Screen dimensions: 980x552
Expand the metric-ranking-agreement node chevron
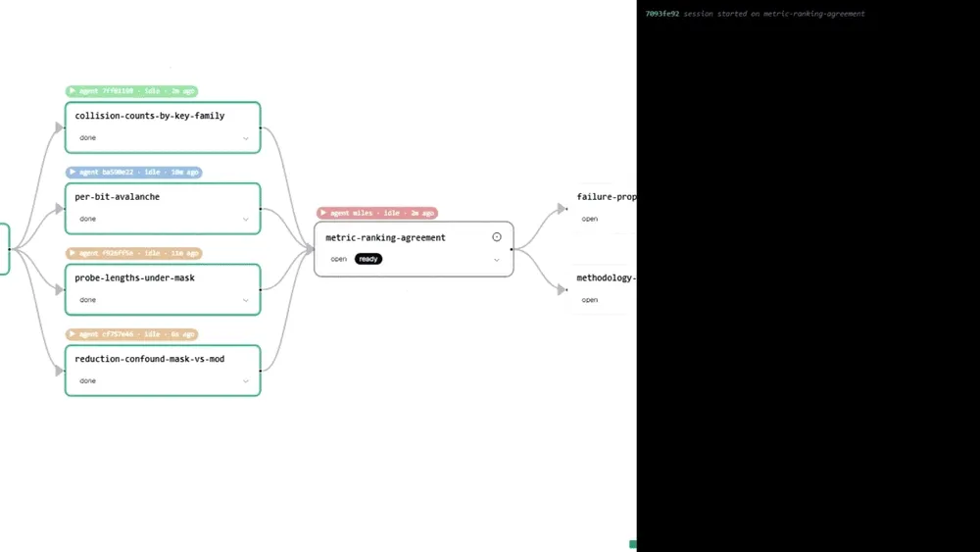497,260
